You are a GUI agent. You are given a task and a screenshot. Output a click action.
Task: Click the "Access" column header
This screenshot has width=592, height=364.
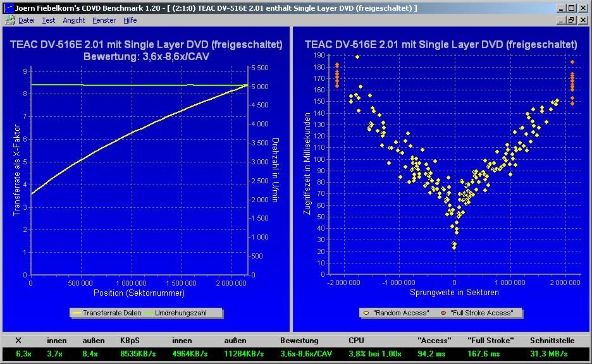tap(434, 340)
